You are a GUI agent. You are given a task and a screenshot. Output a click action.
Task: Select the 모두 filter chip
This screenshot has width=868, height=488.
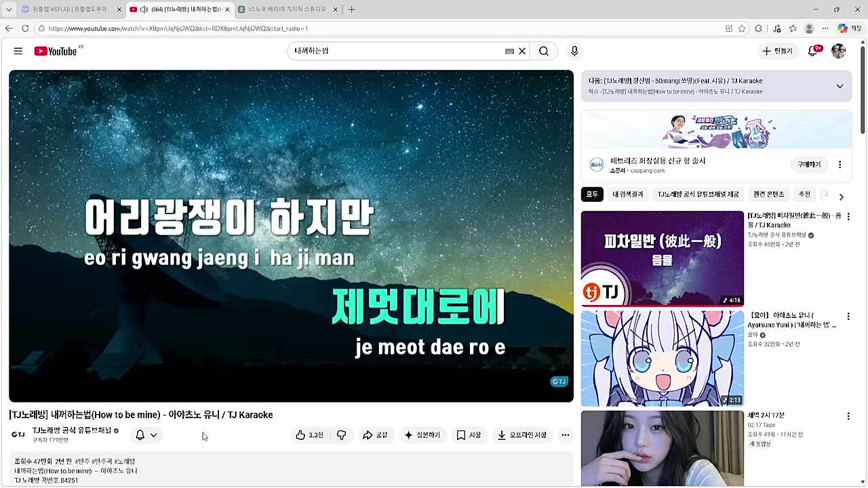pyautogui.click(x=592, y=195)
